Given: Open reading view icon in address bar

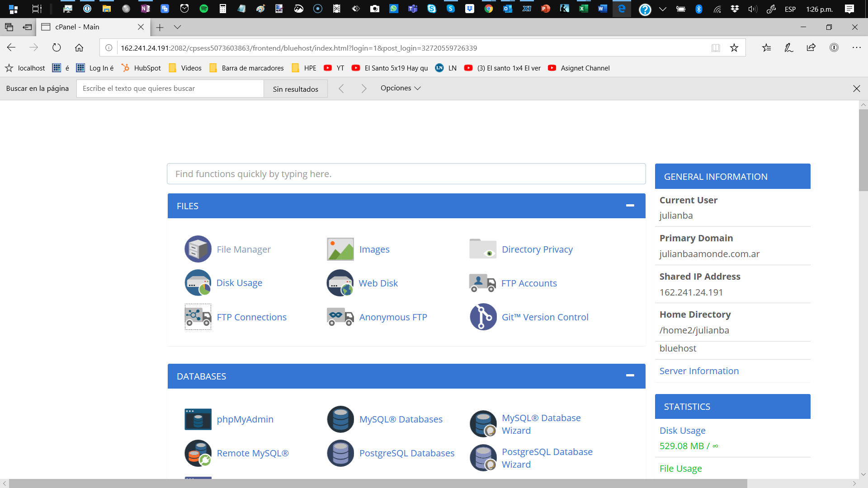Looking at the screenshot, I should [716, 47].
